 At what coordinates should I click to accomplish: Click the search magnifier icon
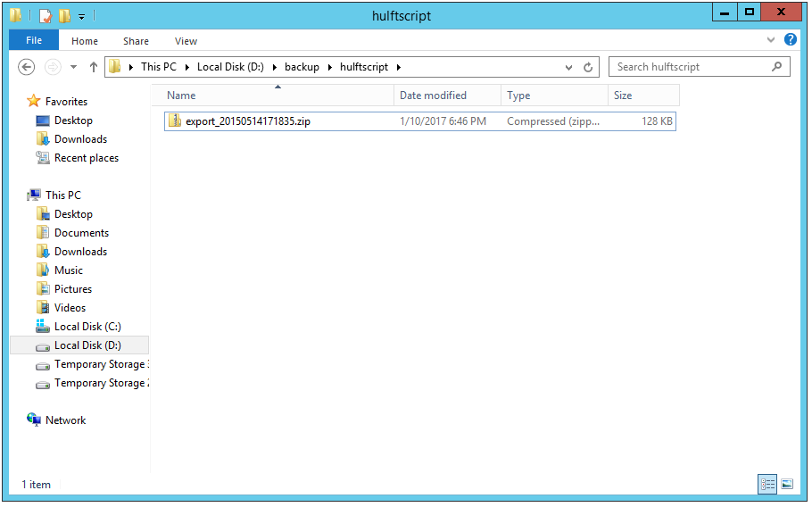pyautogui.click(x=776, y=67)
